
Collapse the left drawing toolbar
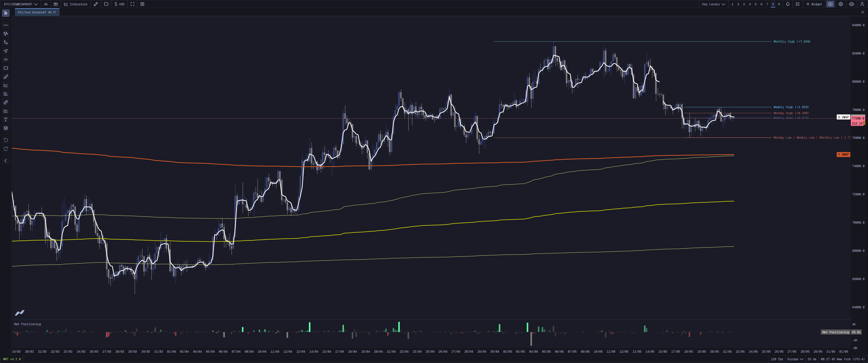click(x=6, y=161)
